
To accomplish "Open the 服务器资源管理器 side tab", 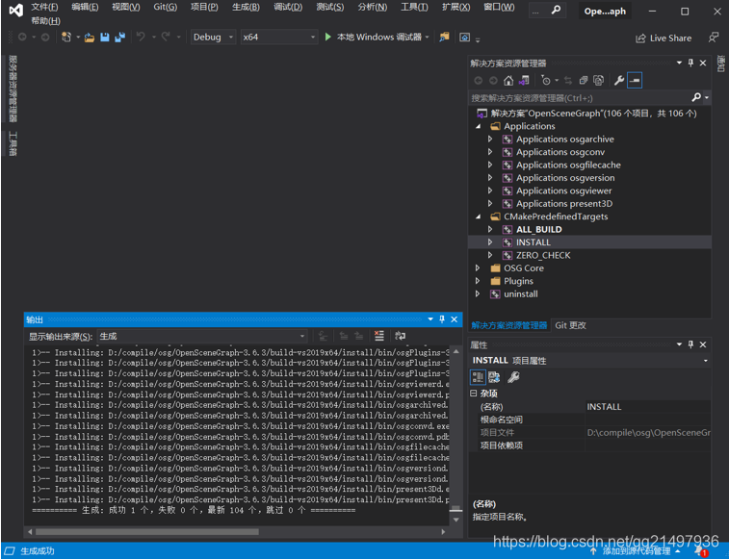I will (13, 89).
